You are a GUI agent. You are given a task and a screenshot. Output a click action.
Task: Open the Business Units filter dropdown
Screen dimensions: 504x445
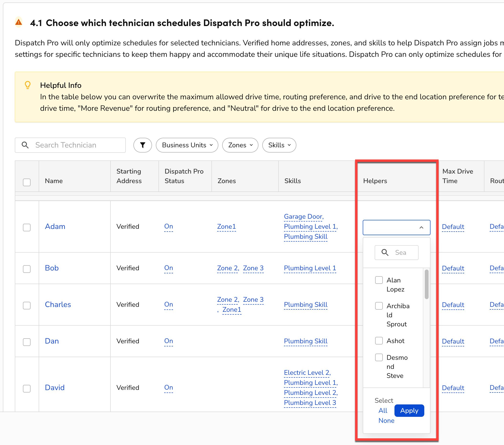coord(187,145)
